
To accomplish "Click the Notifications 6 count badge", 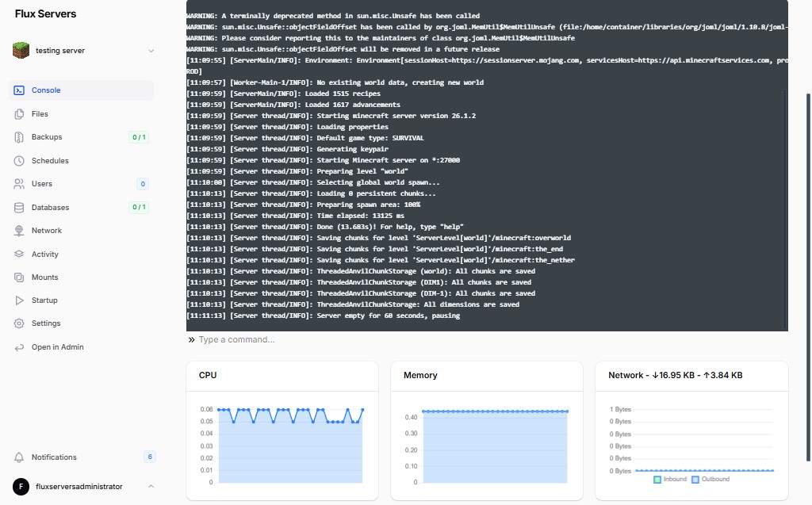I will coord(150,457).
